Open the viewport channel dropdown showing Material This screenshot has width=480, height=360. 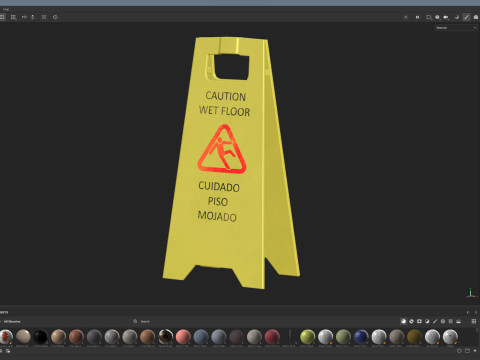coord(456,28)
